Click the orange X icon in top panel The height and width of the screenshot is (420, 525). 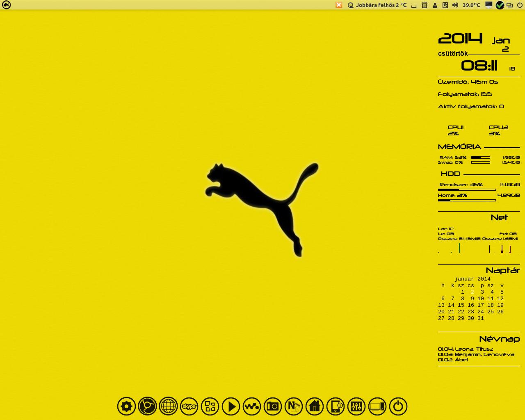(339, 5)
